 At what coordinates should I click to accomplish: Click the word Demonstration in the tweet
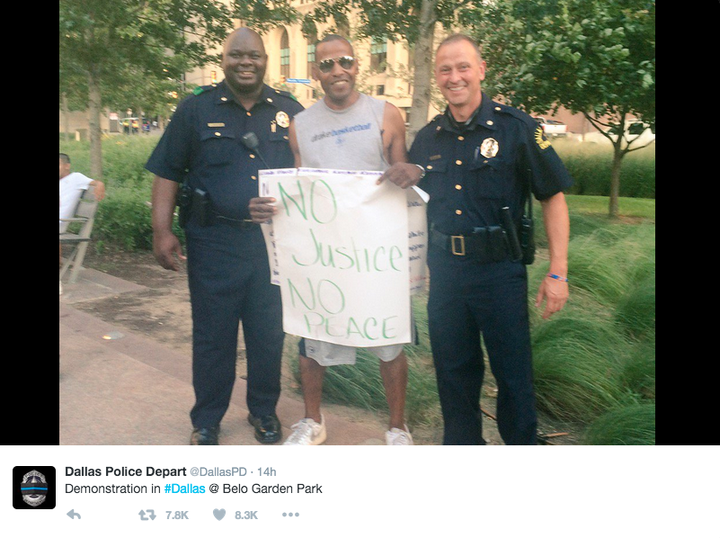107,489
